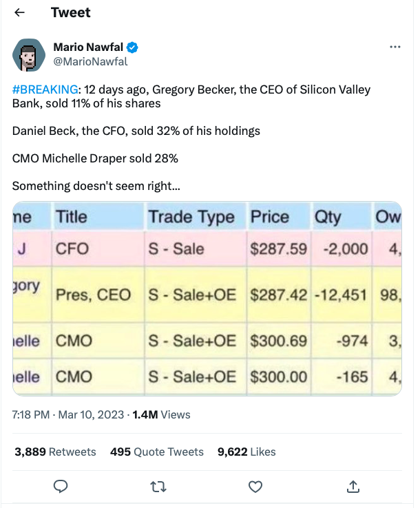
Task: Open the #BREAKING hashtag link
Action: [45, 89]
